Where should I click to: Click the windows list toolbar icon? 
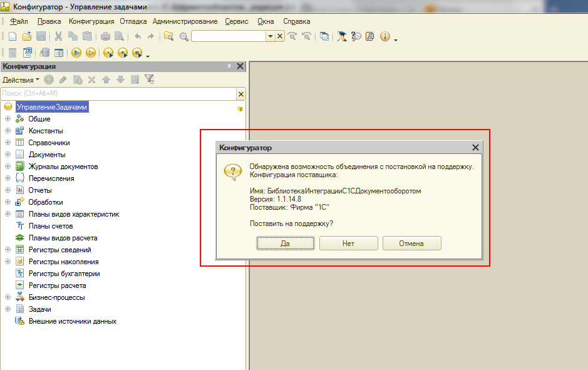324,36
